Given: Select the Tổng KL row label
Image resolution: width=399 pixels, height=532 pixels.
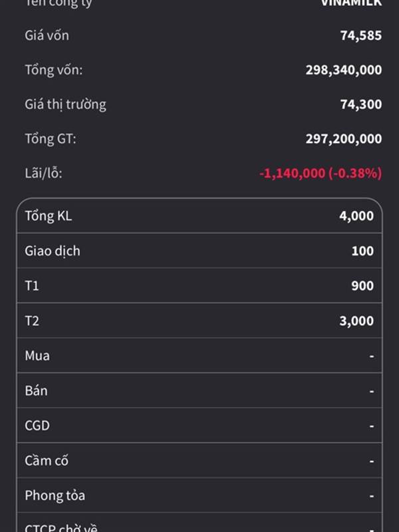Looking at the screenshot, I should pyautogui.click(x=49, y=215).
